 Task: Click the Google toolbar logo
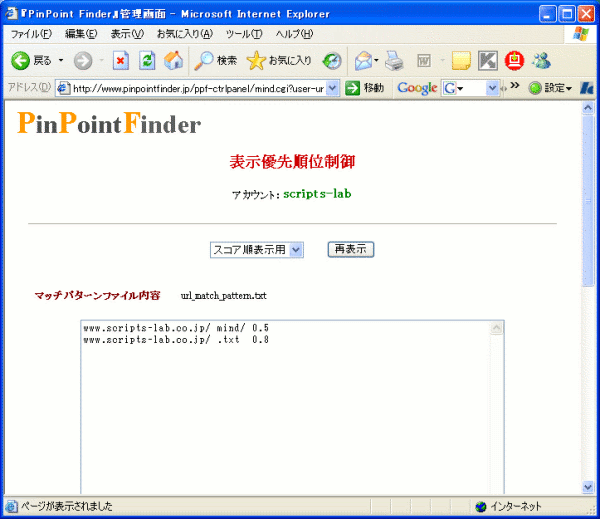(417, 88)
